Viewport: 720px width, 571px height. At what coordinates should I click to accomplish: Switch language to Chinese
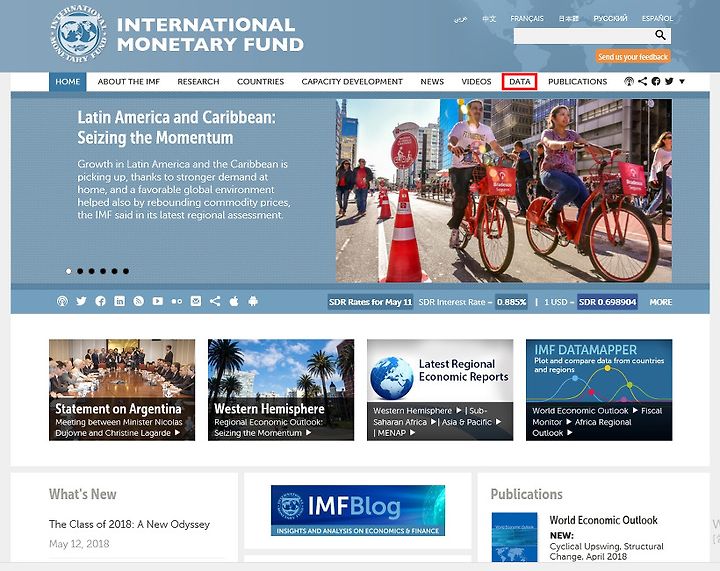click(489, 19)
